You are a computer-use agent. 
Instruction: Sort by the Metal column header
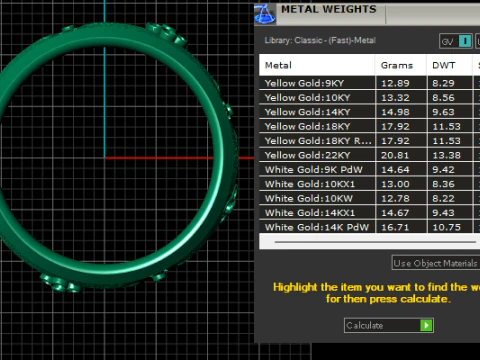coord(317,65)
